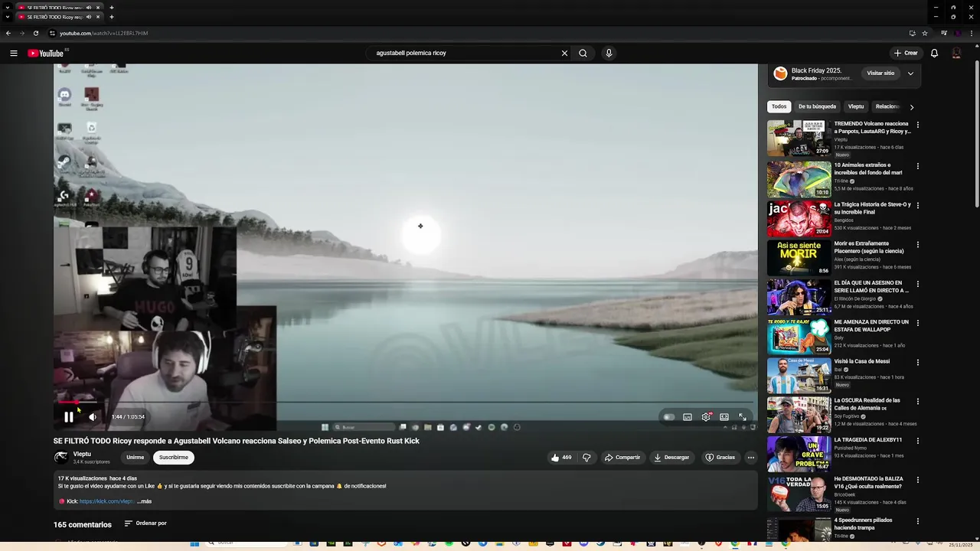Select the Todos filter chip
The height and width of the screenshot is (551, 980).
(779, 106)
